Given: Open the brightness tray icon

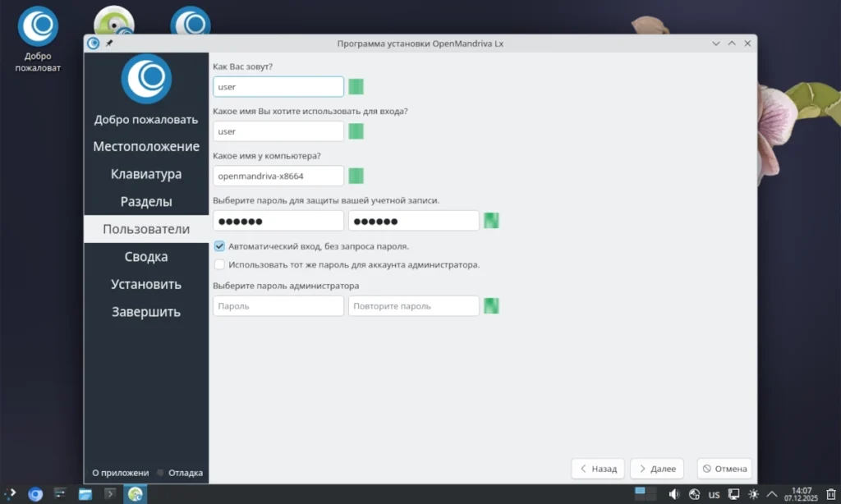Looking at the screenshot, I should [x=754, y=494].
